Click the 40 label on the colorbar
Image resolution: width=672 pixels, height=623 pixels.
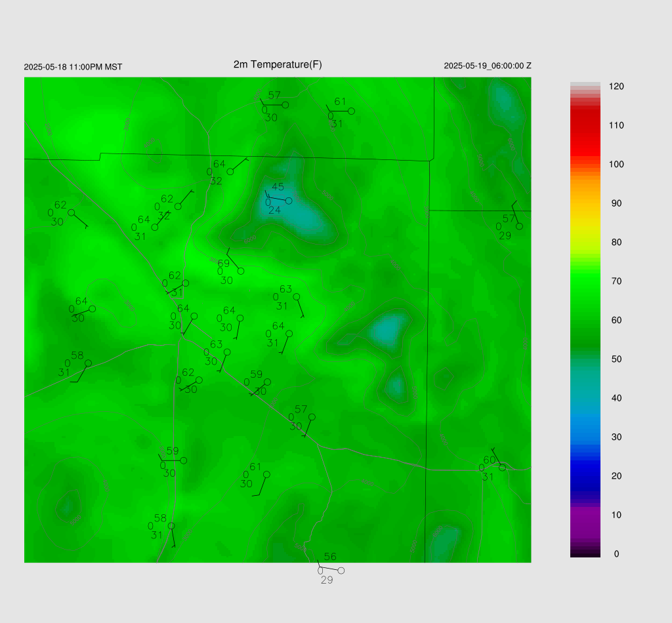[616, 398]
